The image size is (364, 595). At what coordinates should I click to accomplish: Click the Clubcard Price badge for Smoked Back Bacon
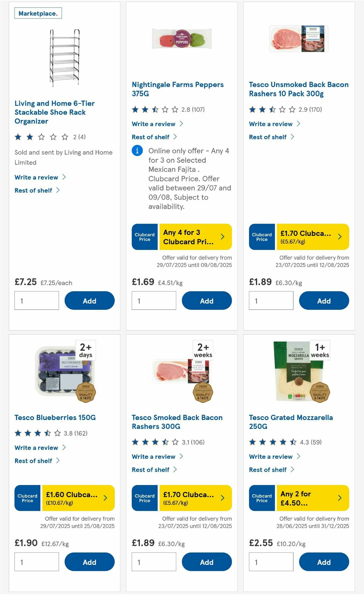coord(144,498)
